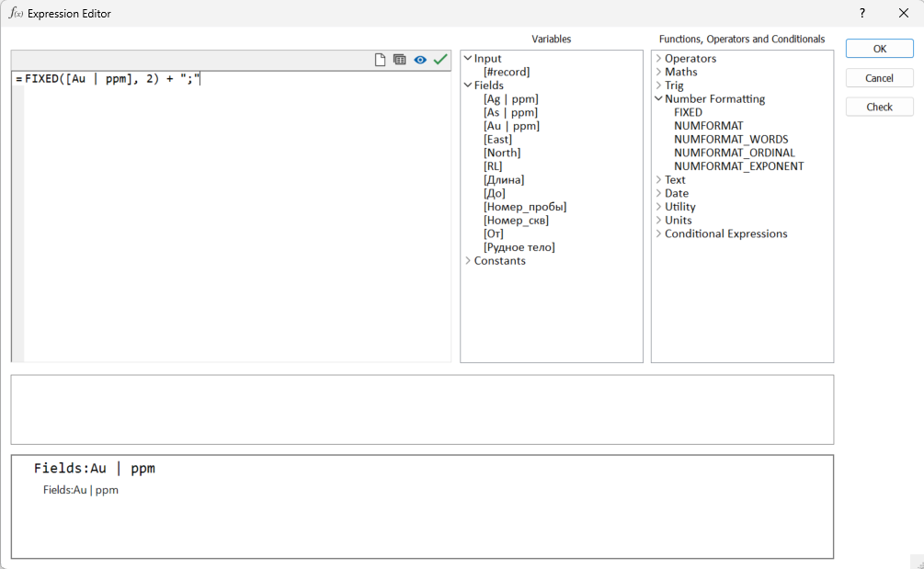Select the [Au | ppm] field variable
924x569 pixels.
pyautogui.click(x=510, y=125)
